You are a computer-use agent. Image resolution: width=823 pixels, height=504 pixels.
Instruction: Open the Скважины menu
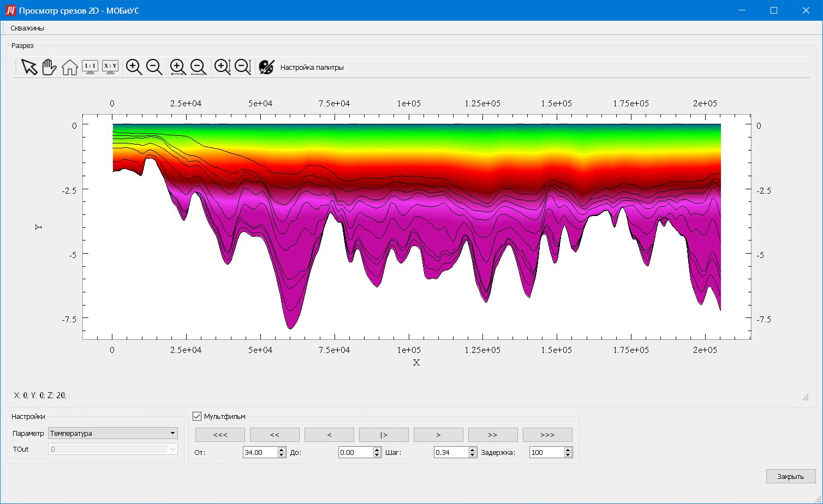click(x=27, y=28)
